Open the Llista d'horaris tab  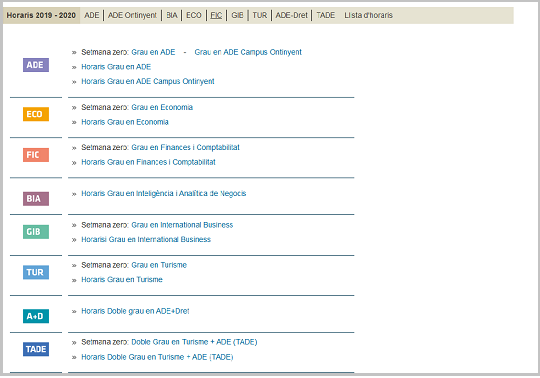click(x=368, y=15)
